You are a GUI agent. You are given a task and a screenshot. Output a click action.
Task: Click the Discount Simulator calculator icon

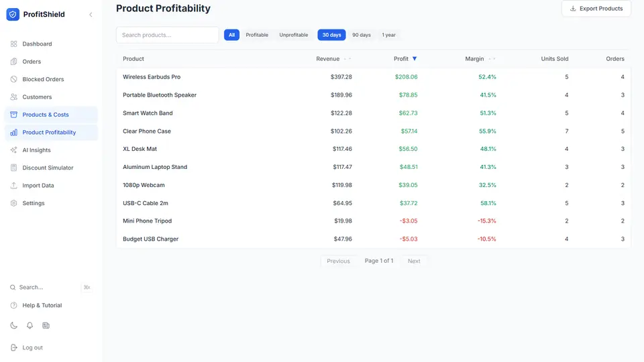pos(13,168)
